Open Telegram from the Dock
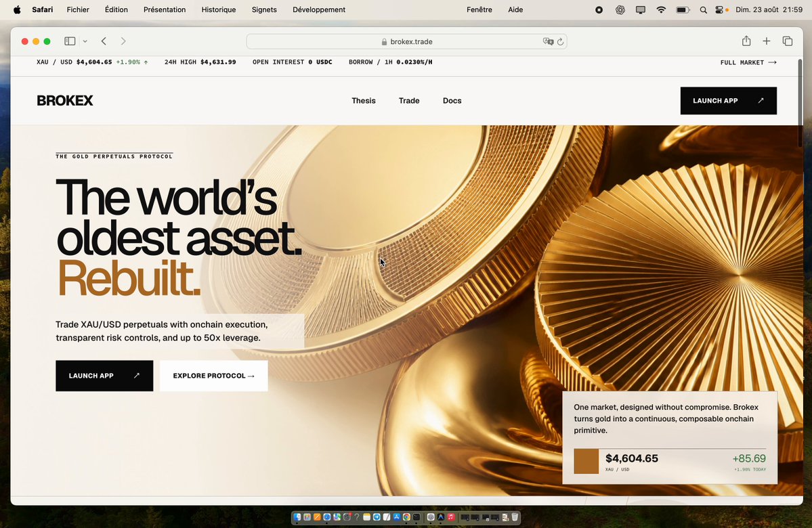The image size is (812, 528). pos(377,517)
